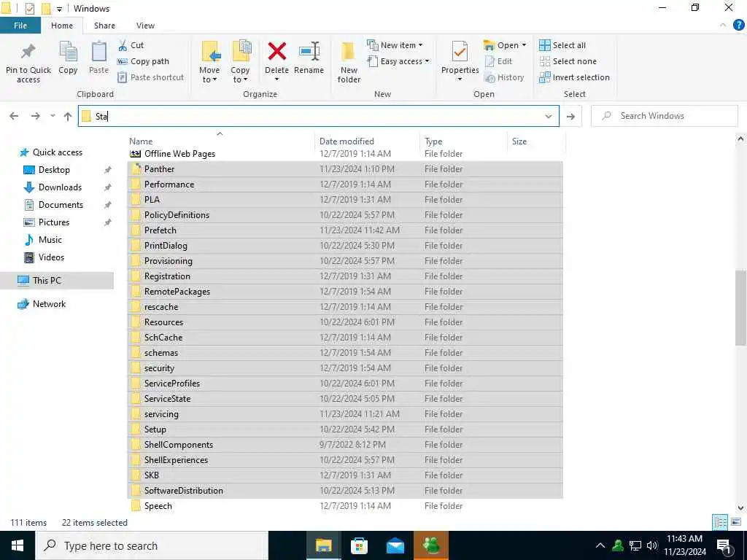Select the SoftwareDistribution folder

pos(345,491)
